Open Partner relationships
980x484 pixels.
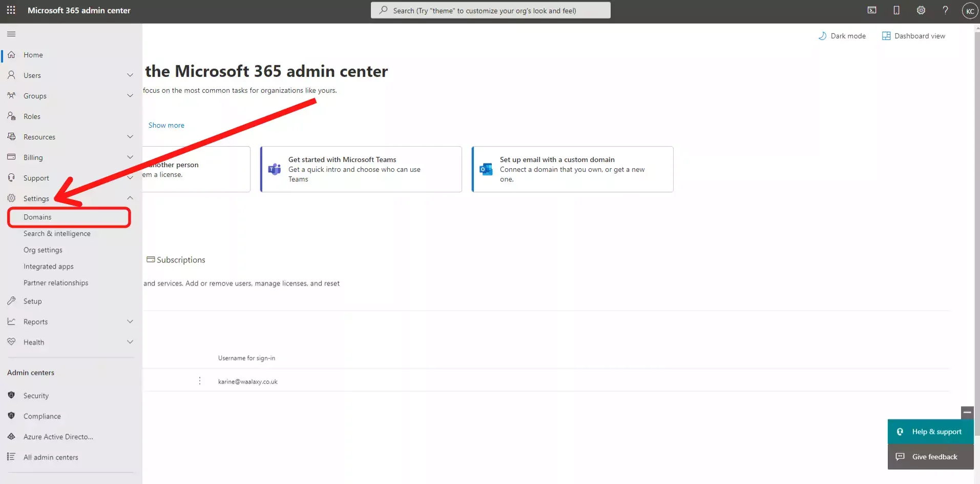tap(56, 283)
